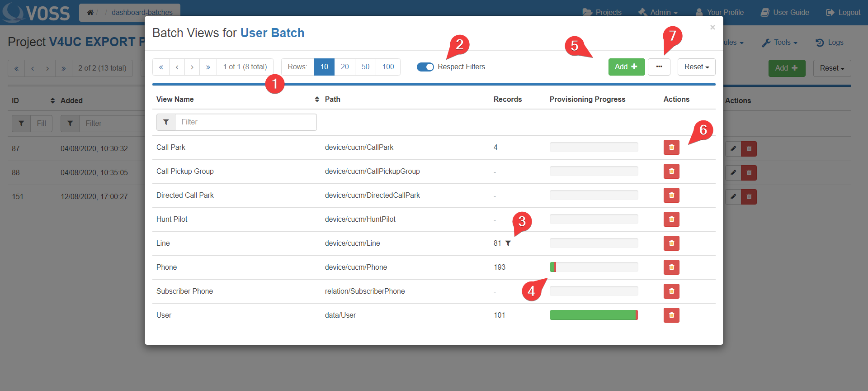
Task: Delete the Call Pickup Group view
Action: [671, 171]
